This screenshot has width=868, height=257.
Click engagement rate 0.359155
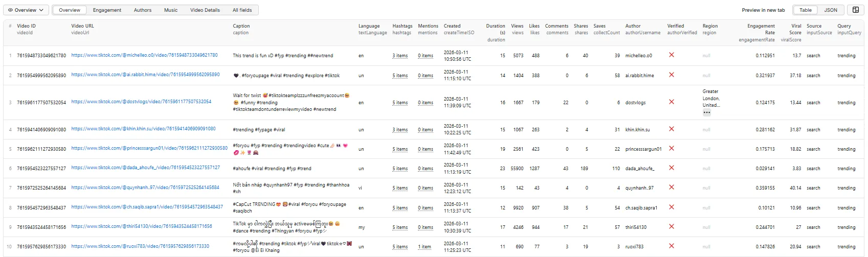[x=765, y=188]
